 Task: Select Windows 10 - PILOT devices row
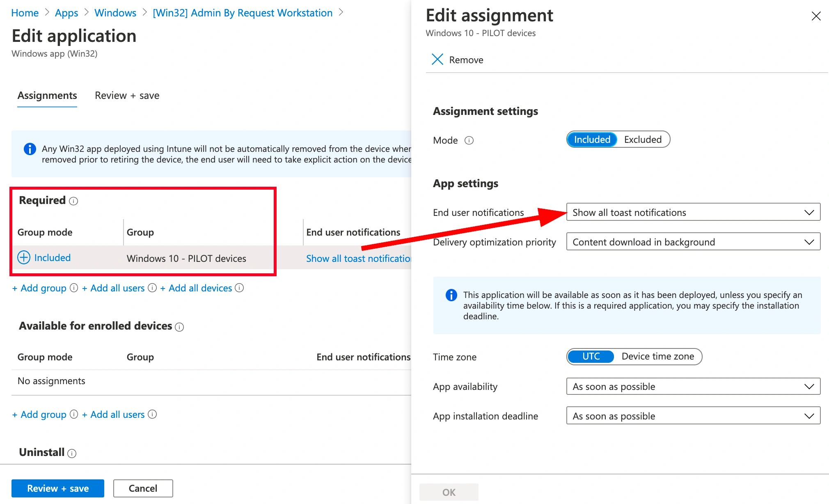pyautogui.click(x=186, y=258)
